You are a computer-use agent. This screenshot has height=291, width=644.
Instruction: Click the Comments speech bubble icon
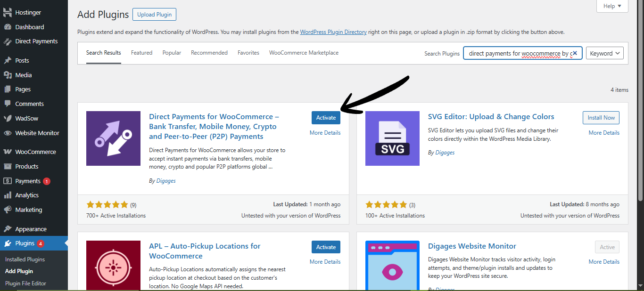8,104
